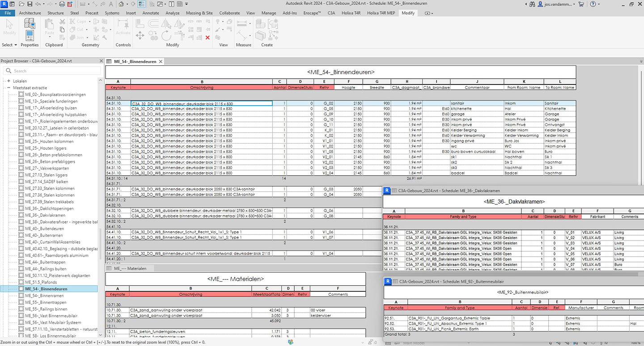Open Default 3D View house icon
The height and width of the screenshot is (346, 644).
click(x=121, y=4)
